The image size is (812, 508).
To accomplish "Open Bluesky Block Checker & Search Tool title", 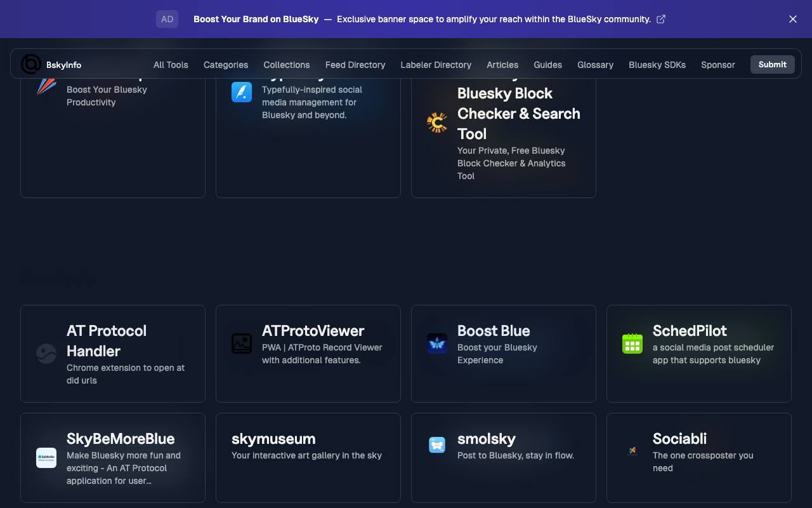I will click(x=519, y=114).
